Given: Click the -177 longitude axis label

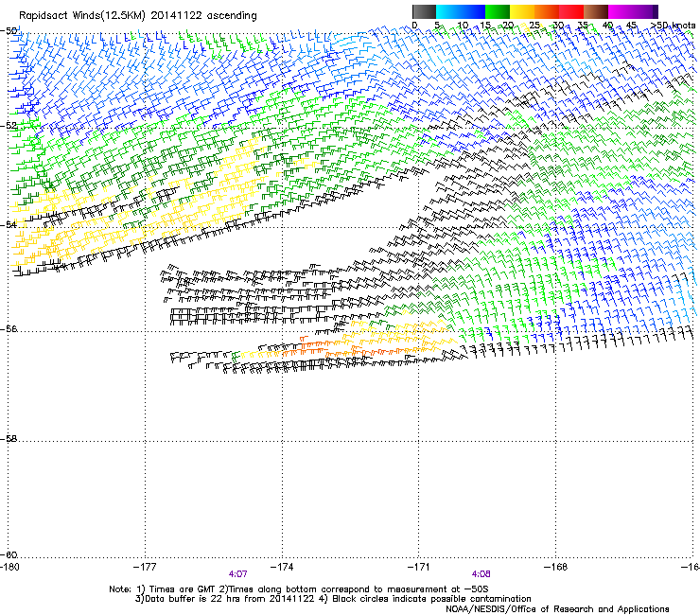Looking at the screenshot, I should [145, 567].
